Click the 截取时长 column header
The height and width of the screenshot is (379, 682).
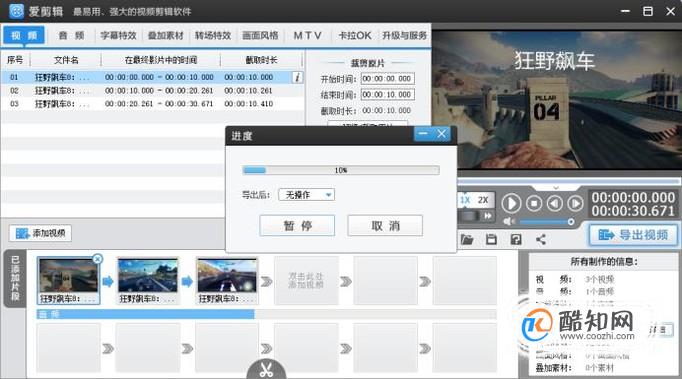click(x=261, y=60)
